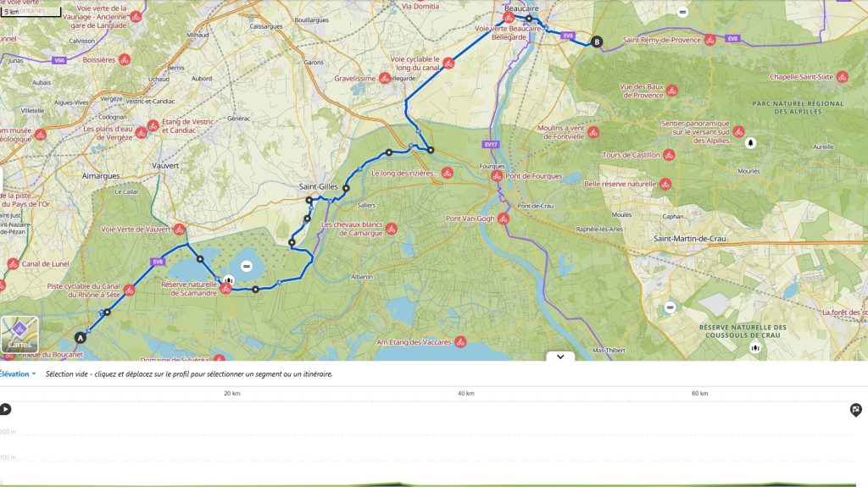The width and height of the screenshot is (868, 492).
Task: Click the Saint-Gilles town label
Action: coord(319,187)
